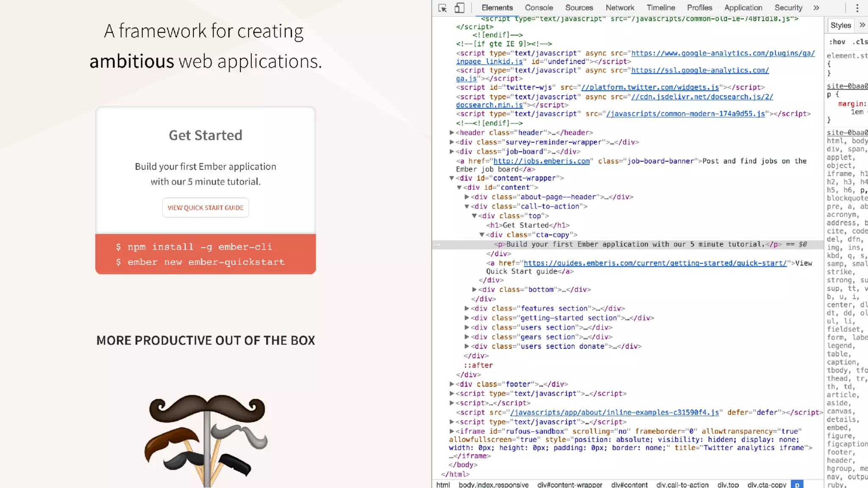Switch to the Console tab
The image size is (868, 488).
[x=539, y=8]
